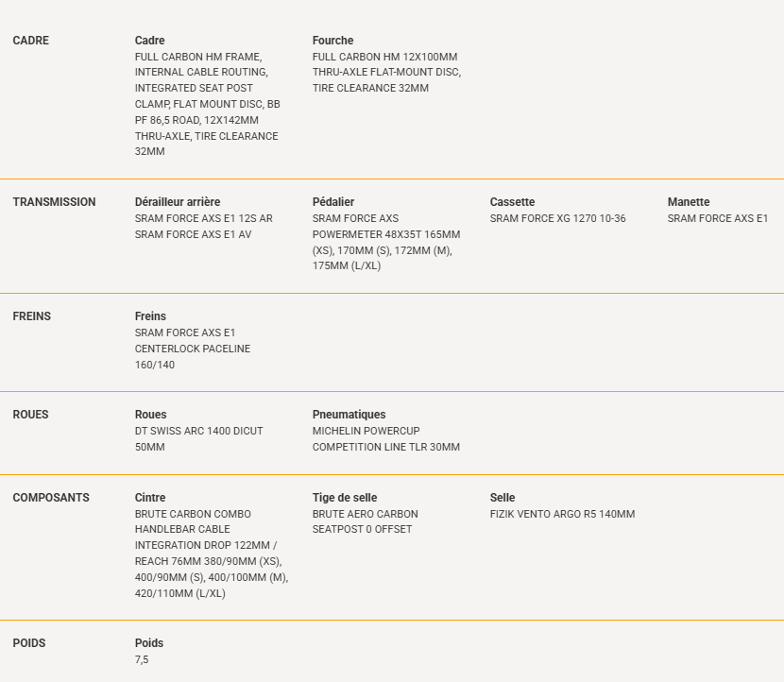Select the POIDS section heading
The width and height of the screenshot is (784, 682).
(29, 643)
